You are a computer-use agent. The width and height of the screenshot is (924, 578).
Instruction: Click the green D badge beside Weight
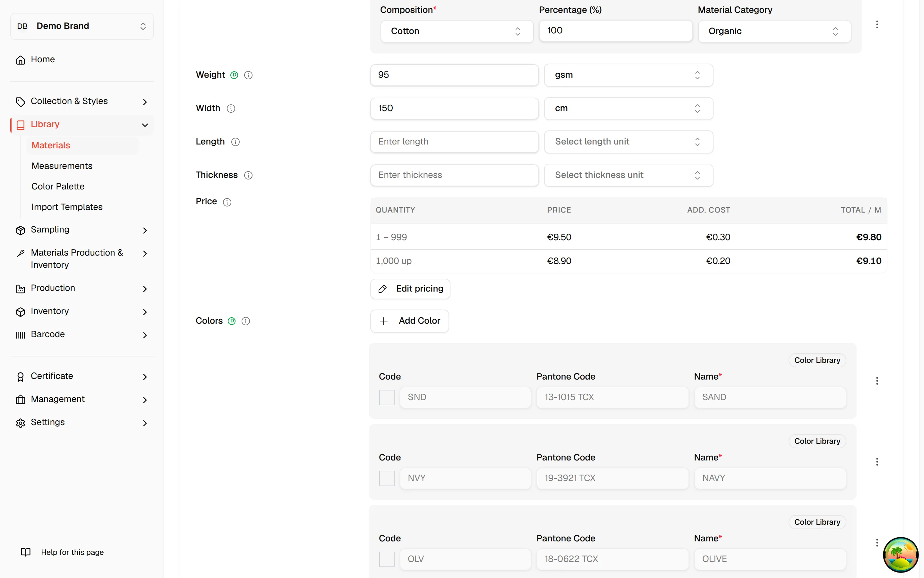click(234, 75)
